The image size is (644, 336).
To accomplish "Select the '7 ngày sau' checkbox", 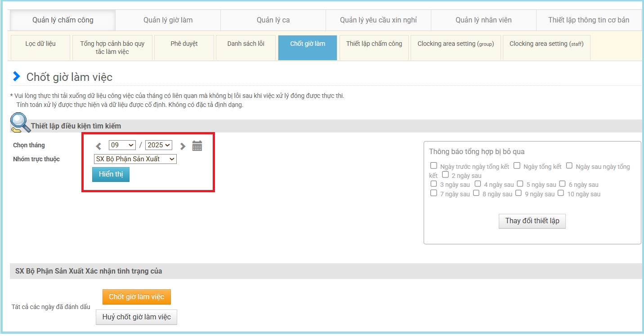I will click(434, 193).
